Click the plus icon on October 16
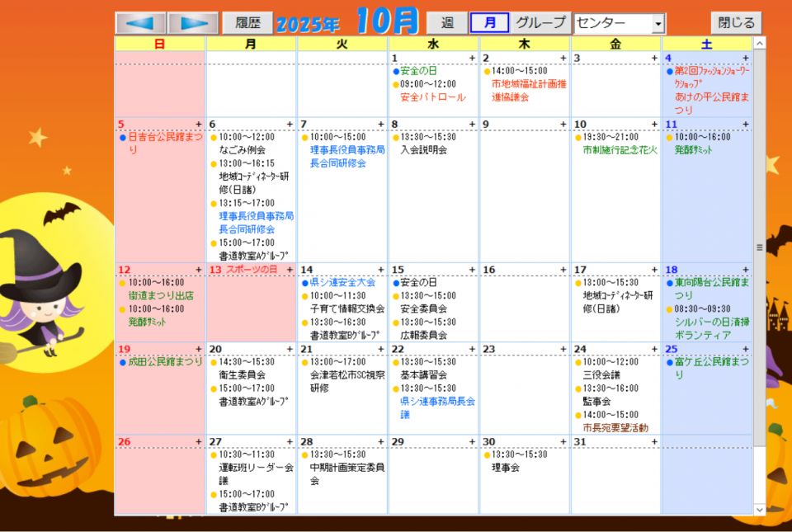Viewport: 792px width, 532px height. pyautogui.click(x=563, y=270)
